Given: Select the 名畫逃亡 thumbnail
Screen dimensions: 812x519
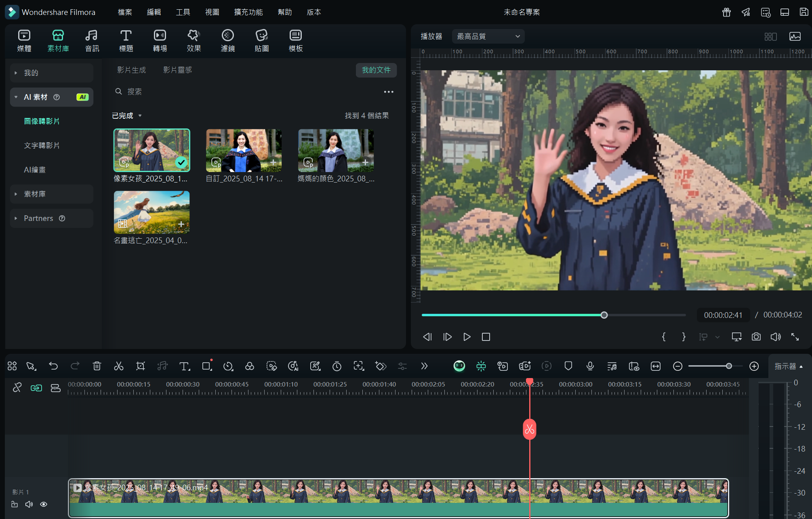Looking at the screenshot, I should [151, 212].
